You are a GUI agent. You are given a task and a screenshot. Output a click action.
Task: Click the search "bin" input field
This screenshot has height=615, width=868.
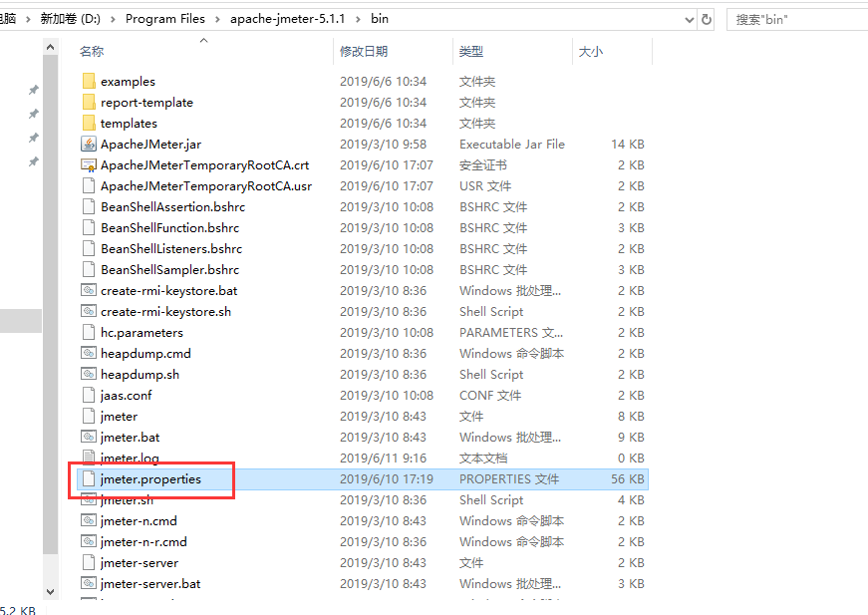[797, 19]
